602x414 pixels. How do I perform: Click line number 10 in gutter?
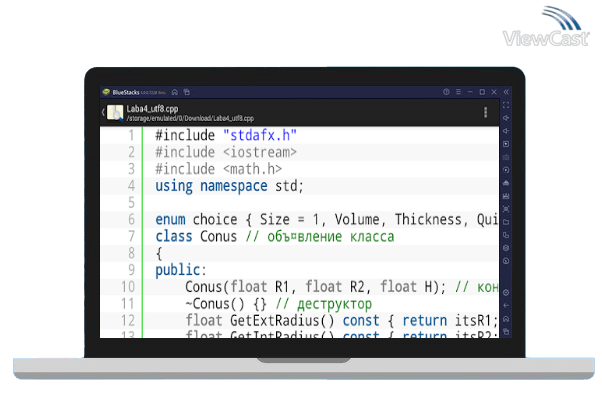tap(128, 287)
